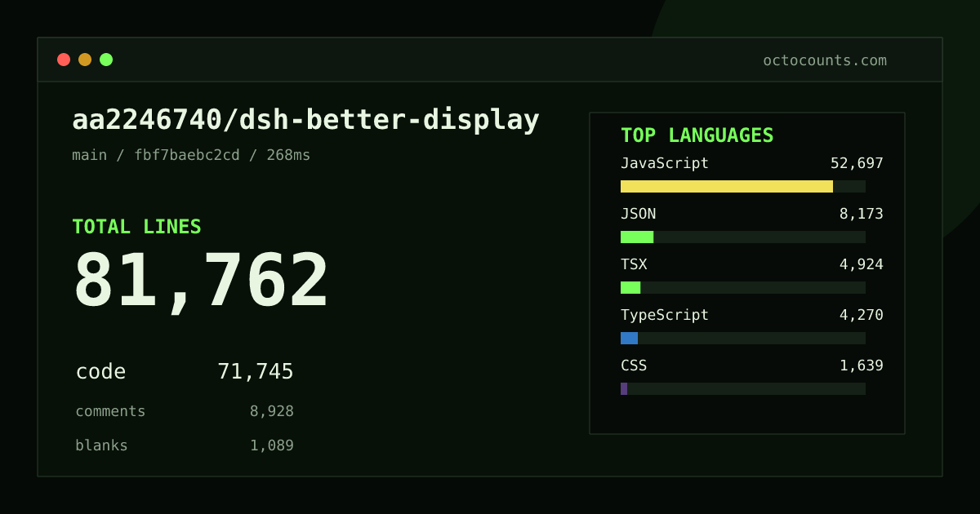Screen dimensions: 980x514
Task: Click the branch line 'main / fbf7baebc2cd / 268ms'
Action: [191, 155]
